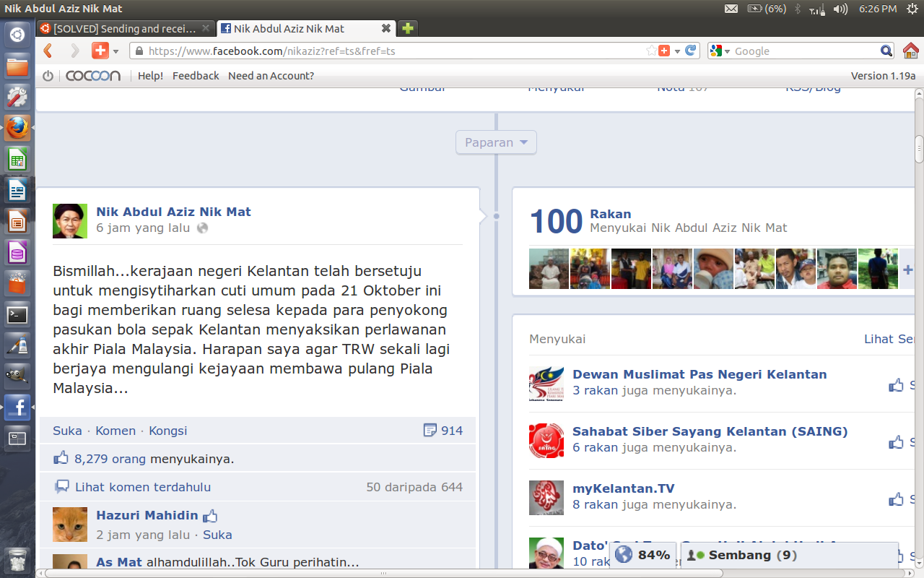This screenshot has width=924, height=578.
Task: Click Komen on the post
Action: [x=115, y=431]
